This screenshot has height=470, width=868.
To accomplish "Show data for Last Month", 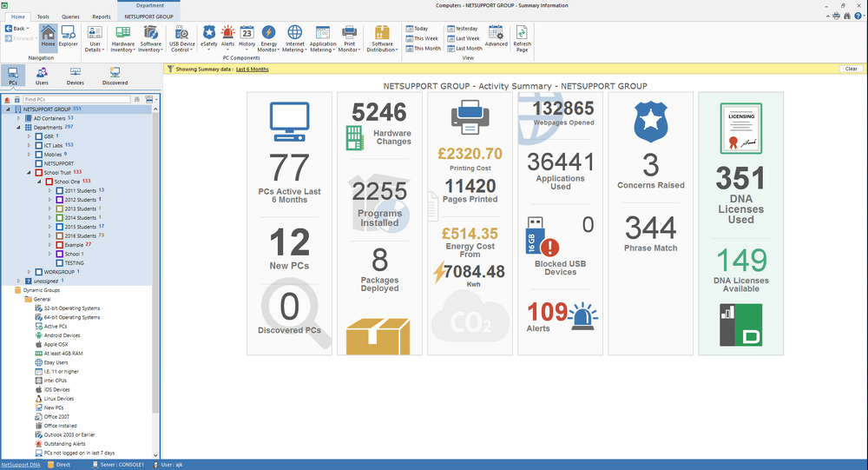I will [x=465, y=49].
